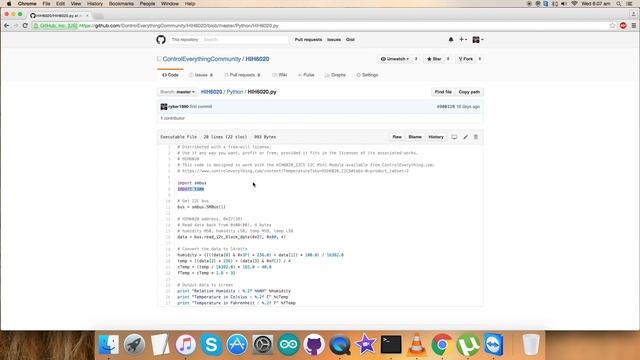Fork the HIH6020 repository
The image size is (640, 360).
[x=466, y=59]
